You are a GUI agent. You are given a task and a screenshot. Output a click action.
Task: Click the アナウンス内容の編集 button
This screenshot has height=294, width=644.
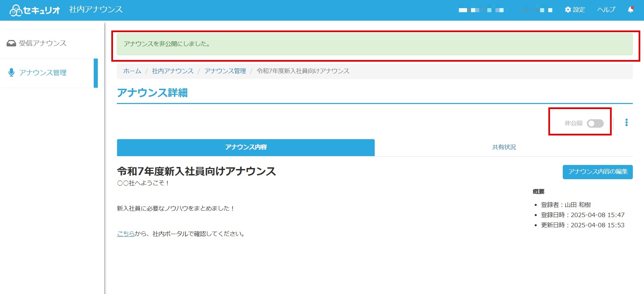598,172
